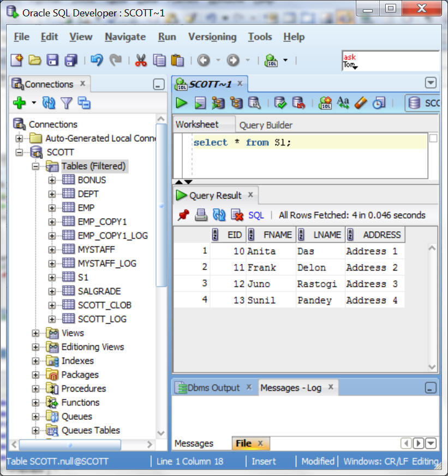
Task: Click the Run Script icon
Action: coord(200,103)
